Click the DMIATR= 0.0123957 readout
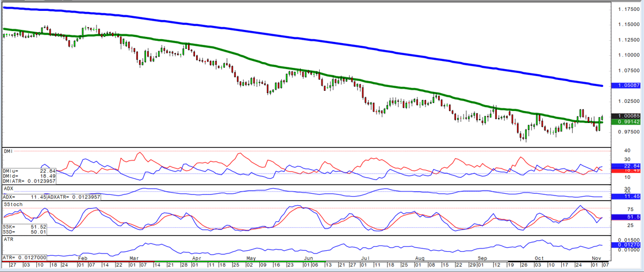Image resolution: width=644 pixels, height=272 pixels. pyautogui.click(x=28, y=181)
